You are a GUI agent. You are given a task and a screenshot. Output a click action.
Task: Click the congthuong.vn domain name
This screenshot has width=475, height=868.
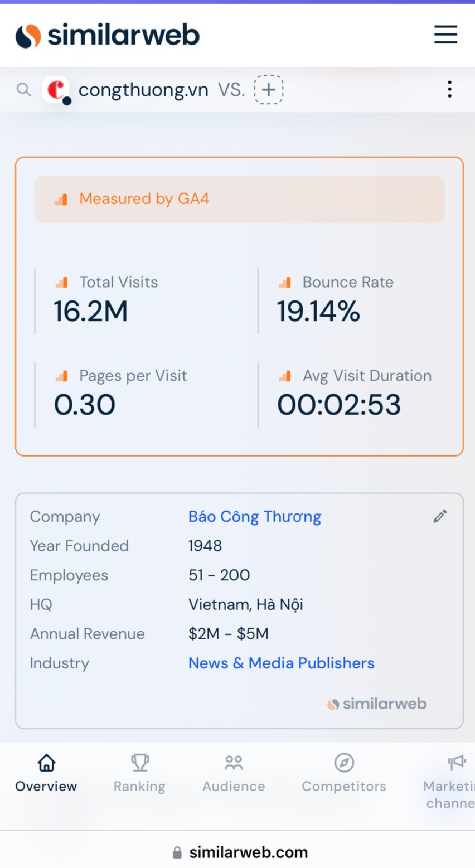point(143,89)
